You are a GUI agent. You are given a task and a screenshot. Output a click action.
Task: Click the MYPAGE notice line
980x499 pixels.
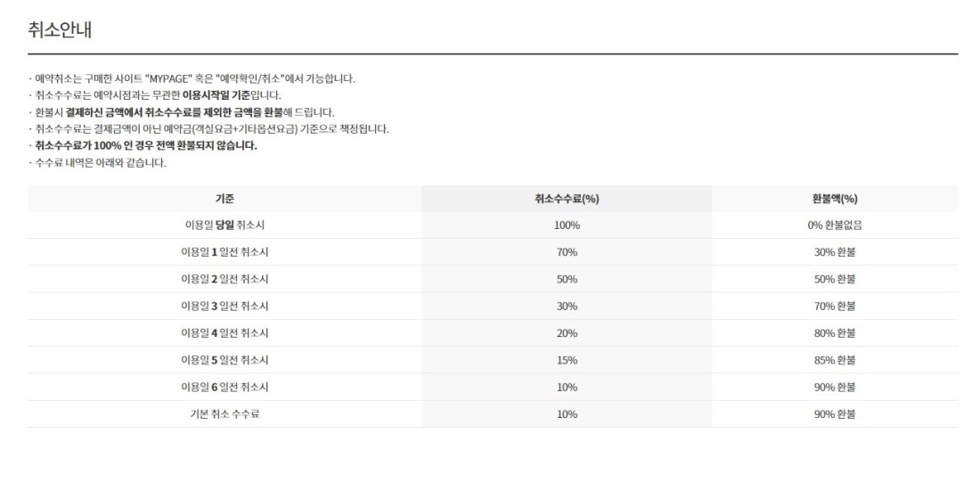coord(192,78)
